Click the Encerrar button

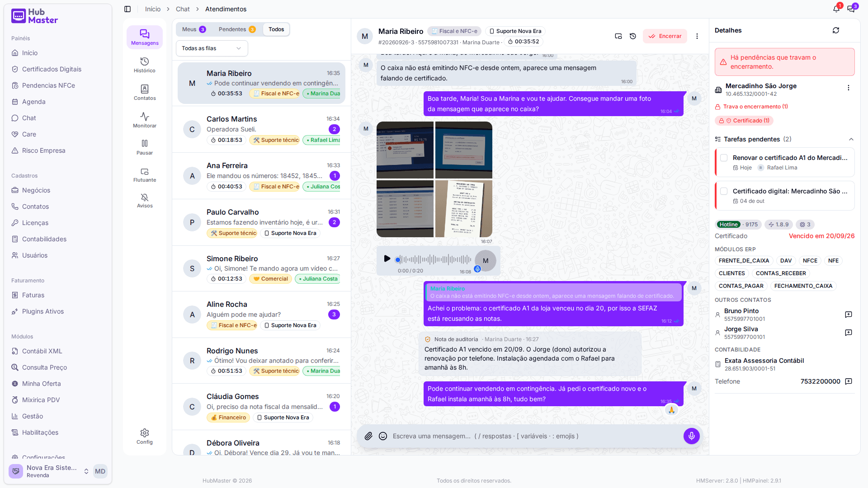[665, 36]
